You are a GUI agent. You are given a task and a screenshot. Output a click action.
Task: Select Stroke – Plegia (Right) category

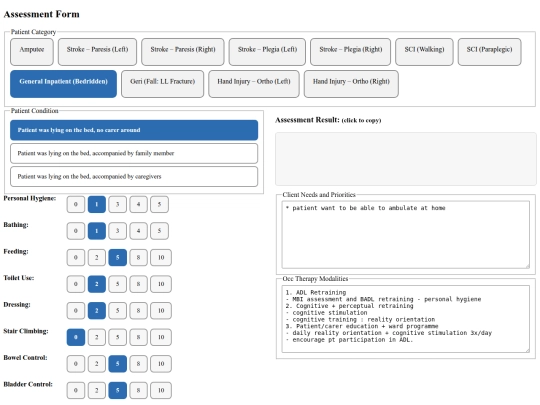[351, 52]
